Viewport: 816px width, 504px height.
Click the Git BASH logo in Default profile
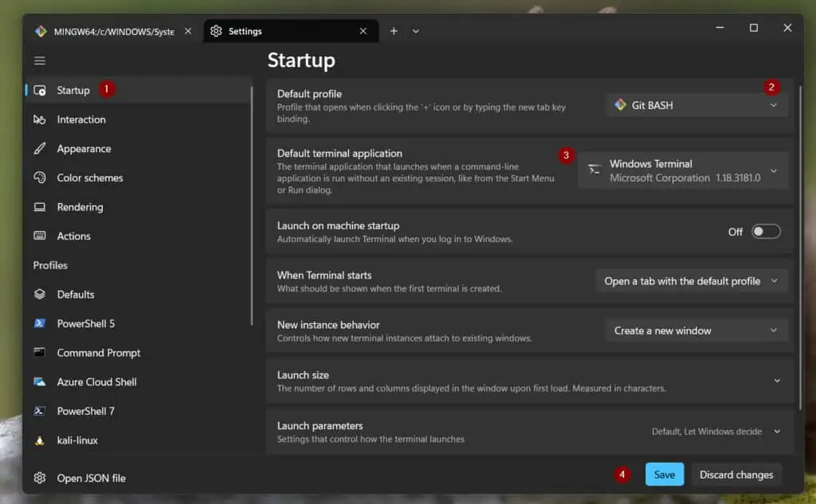(620, 105)
